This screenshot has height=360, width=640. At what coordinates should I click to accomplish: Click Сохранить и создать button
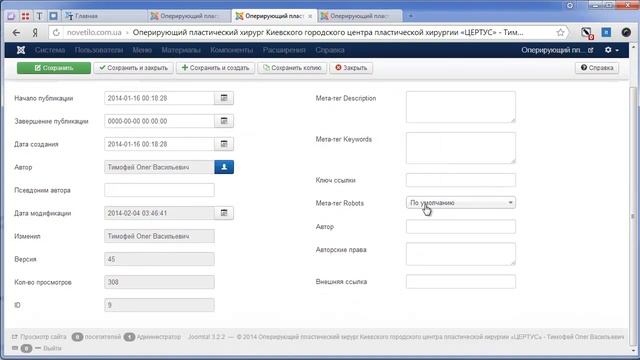(216, 68)
